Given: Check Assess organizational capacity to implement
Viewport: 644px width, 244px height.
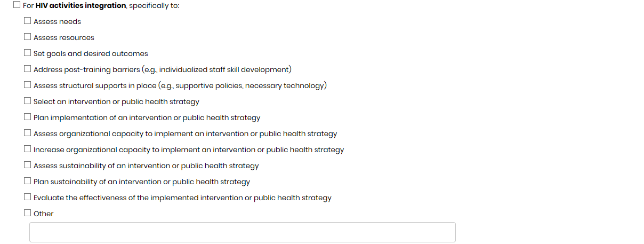Looking at the screenshot, I should pos(28,133).
